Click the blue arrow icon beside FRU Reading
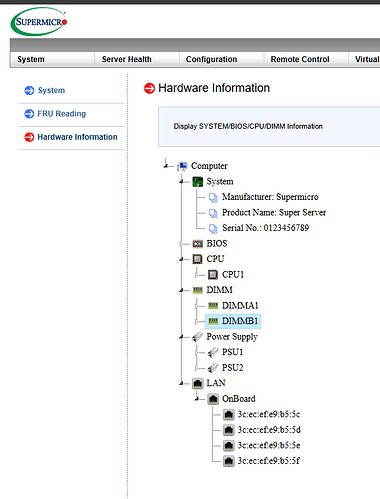 click(x=29, y=114)
